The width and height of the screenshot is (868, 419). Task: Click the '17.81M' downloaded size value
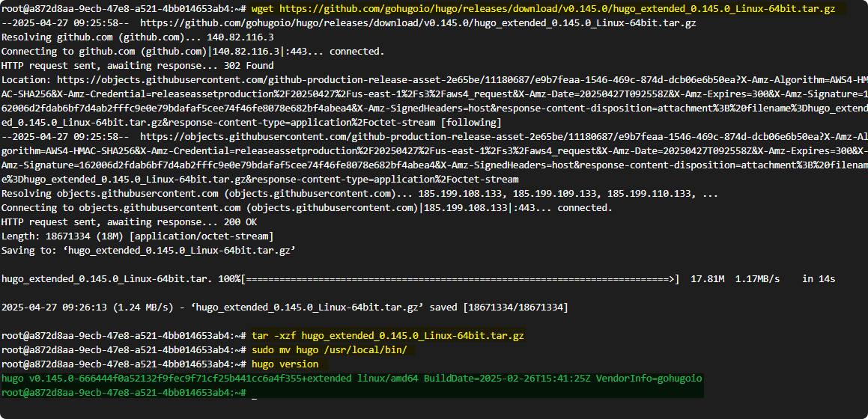point(707,279)
